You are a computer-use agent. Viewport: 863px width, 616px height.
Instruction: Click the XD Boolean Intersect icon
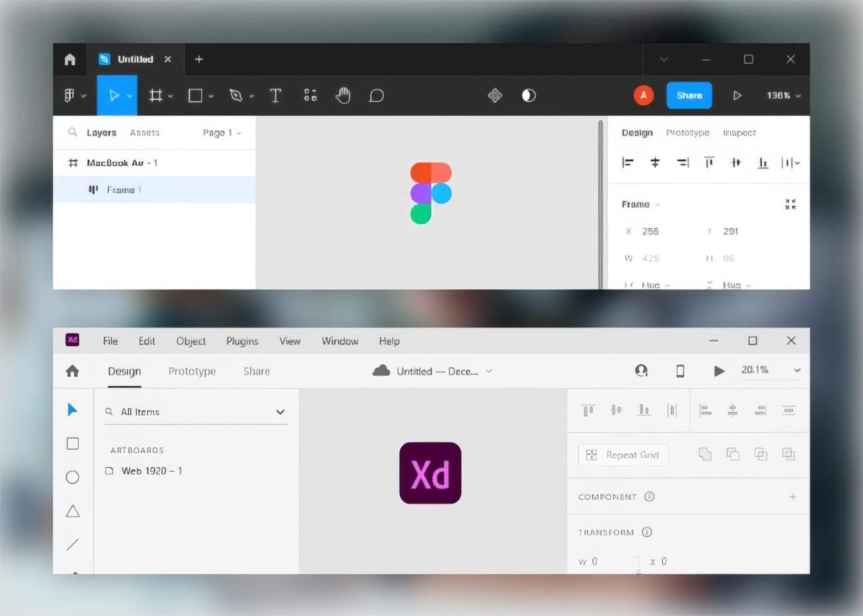coord(761,454)
